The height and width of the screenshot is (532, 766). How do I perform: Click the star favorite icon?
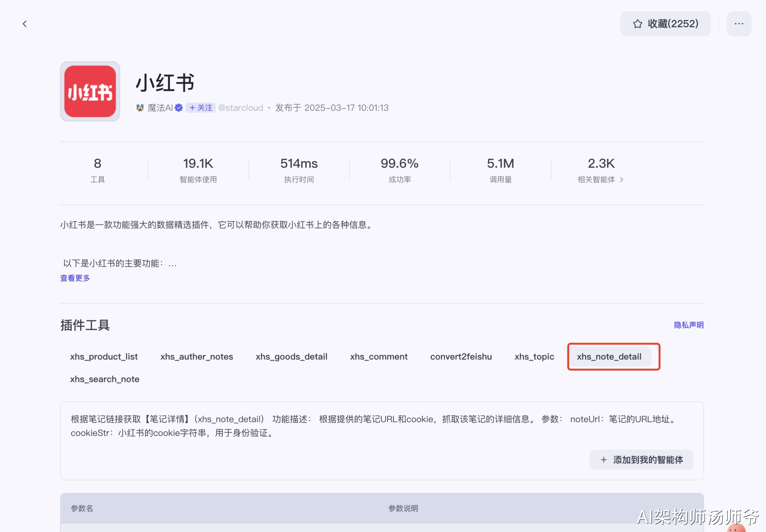click(637, 24)
